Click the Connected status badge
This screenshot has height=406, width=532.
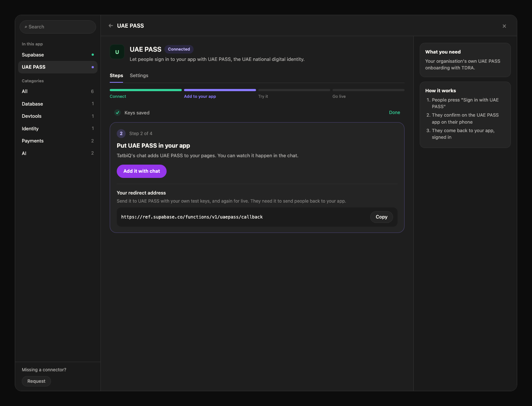(x=179, y=49)
